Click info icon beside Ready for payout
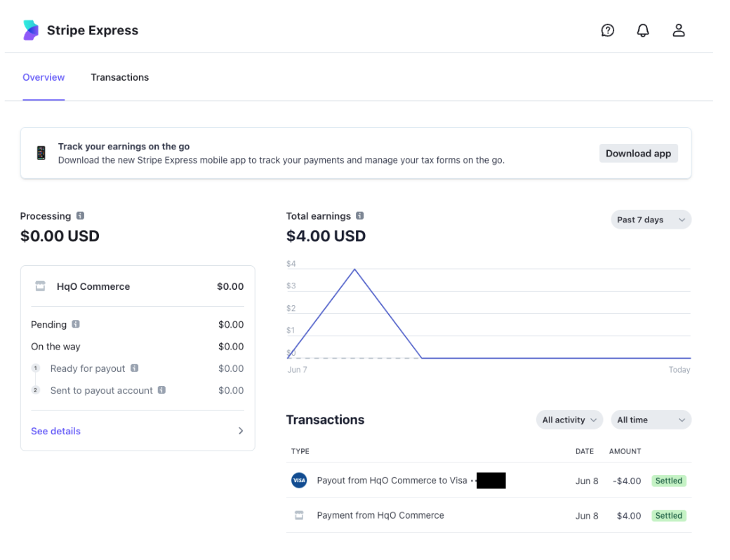This screenshot has height=560, width=730. [x=134, y=368]
